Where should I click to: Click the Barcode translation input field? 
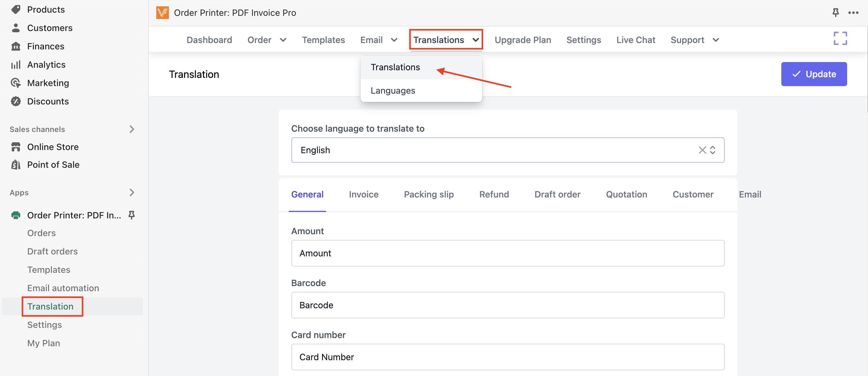[x=507, y=305]
